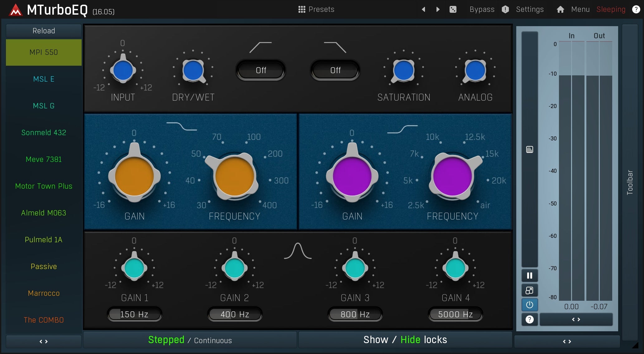Open the high-pass filter Off selector
This screenshot has height=354, width=644.
(260, 70)
